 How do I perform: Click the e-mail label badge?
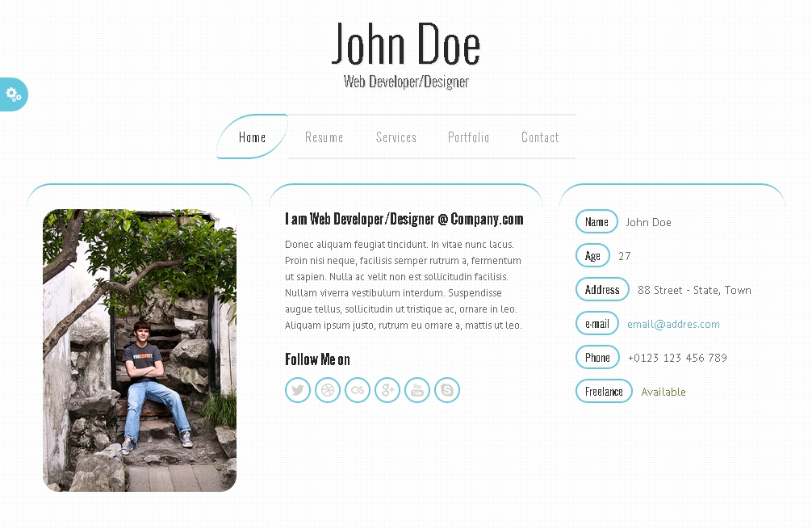pos(597,324)
